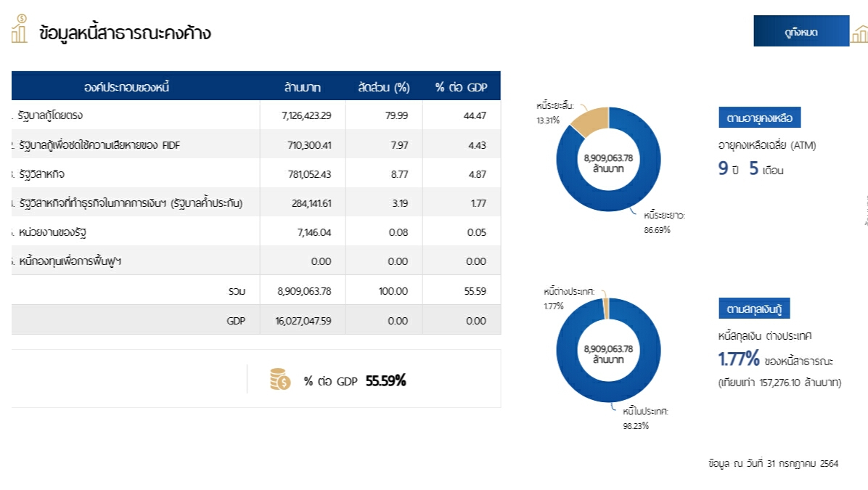The image size is (868, 490).
Task: Select the รัฐวิสาหกิจ row label
Action: (41, 173)
